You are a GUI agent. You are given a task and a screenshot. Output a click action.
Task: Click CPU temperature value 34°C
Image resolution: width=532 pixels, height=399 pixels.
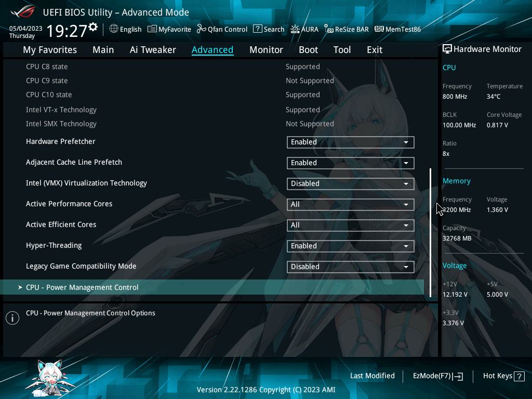(x=494, y=96)
